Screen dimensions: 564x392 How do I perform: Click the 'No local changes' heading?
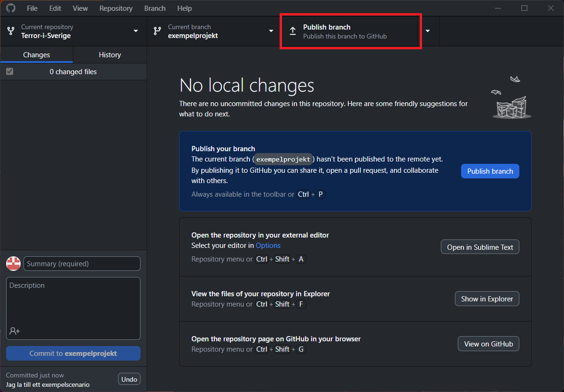[x=247, y=85]
